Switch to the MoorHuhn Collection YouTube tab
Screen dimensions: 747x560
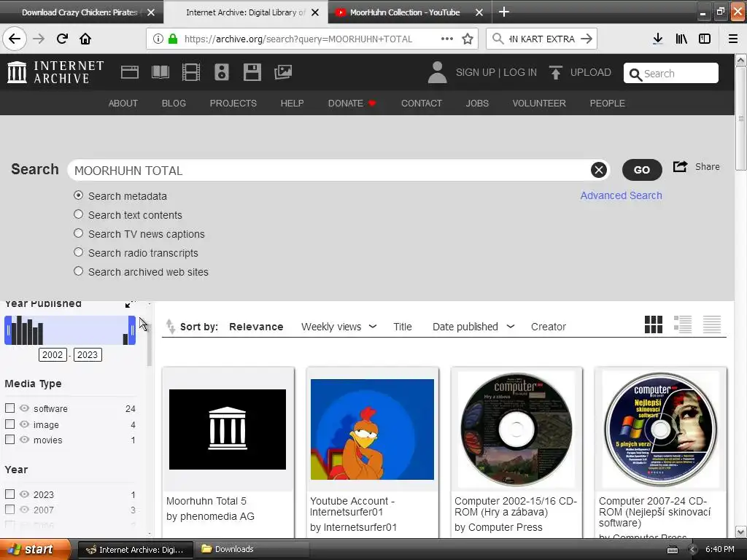[404, 12]
